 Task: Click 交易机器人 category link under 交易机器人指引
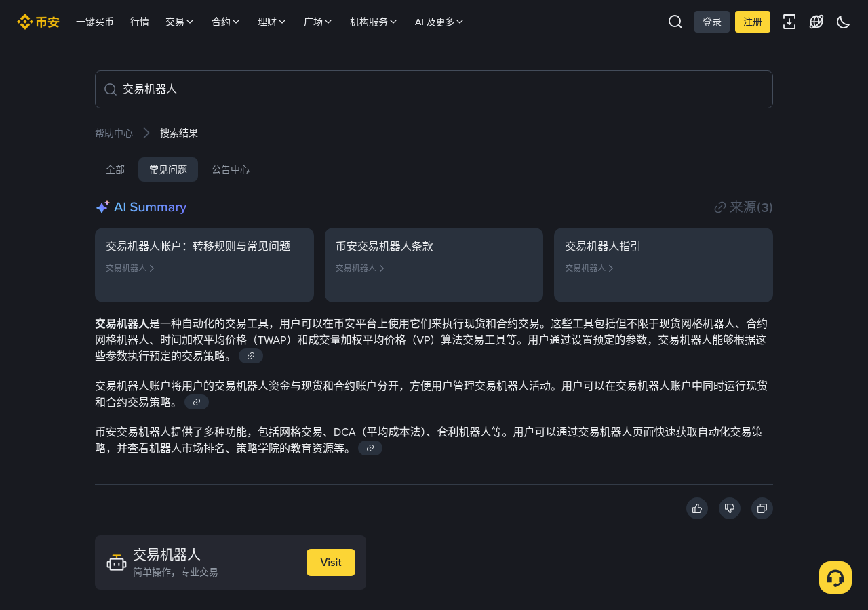point(589,268)
